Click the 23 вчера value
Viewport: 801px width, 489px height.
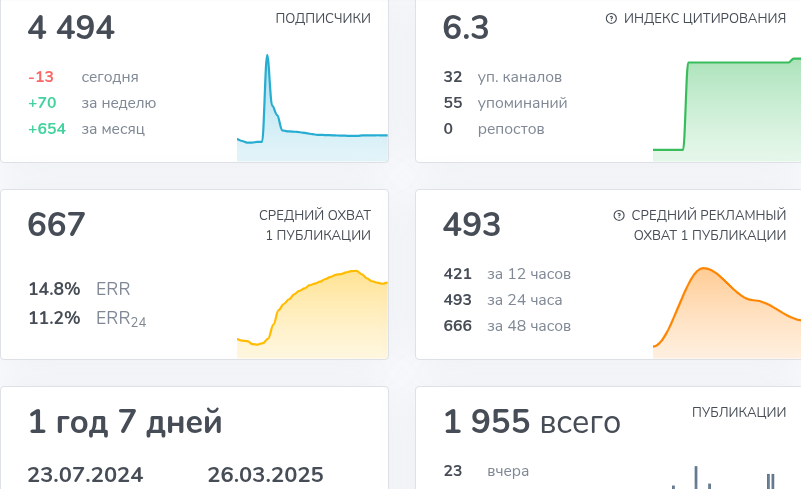click(453, 471)
